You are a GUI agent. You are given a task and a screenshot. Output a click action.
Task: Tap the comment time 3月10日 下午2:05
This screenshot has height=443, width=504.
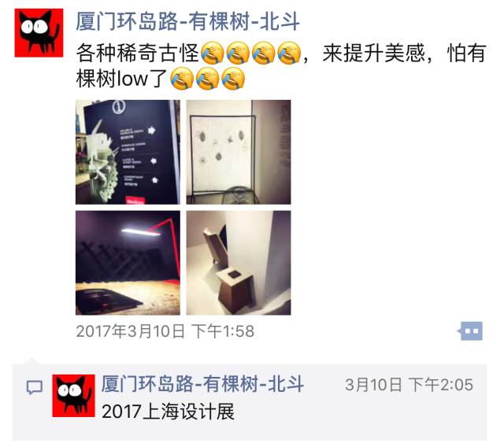(409, 385)
